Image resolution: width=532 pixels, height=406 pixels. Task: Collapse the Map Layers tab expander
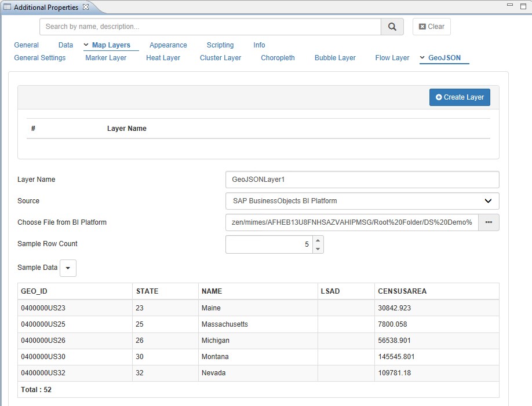(x=86, y=45)
